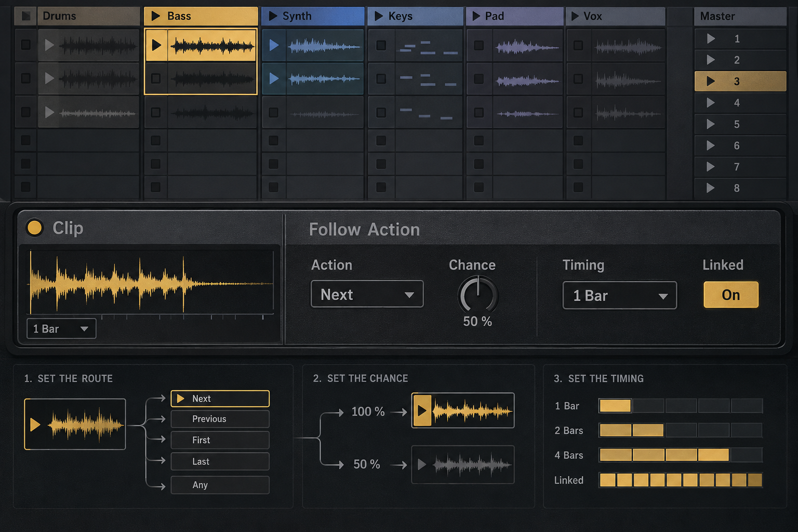This screenshot has width=798, height=532.
Task: Select the Pad track header
Action: click(515, 16)
